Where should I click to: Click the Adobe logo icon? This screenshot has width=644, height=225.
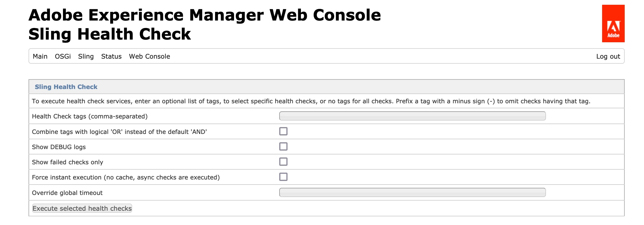click(613, 24)
